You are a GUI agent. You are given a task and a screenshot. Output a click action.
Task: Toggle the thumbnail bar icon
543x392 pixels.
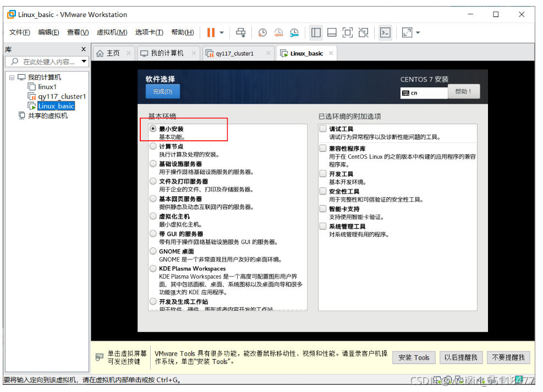pos(332,32)
